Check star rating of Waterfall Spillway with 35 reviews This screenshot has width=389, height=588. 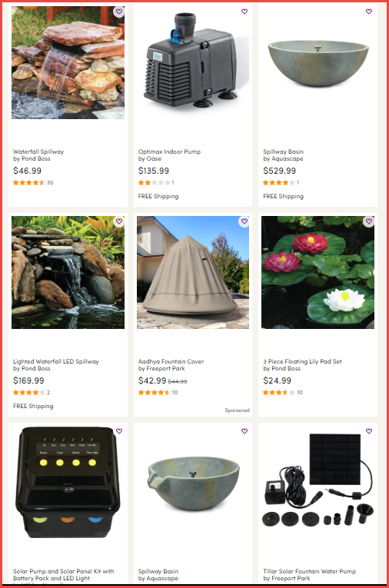pyautogui.click(x=29, y=183)
